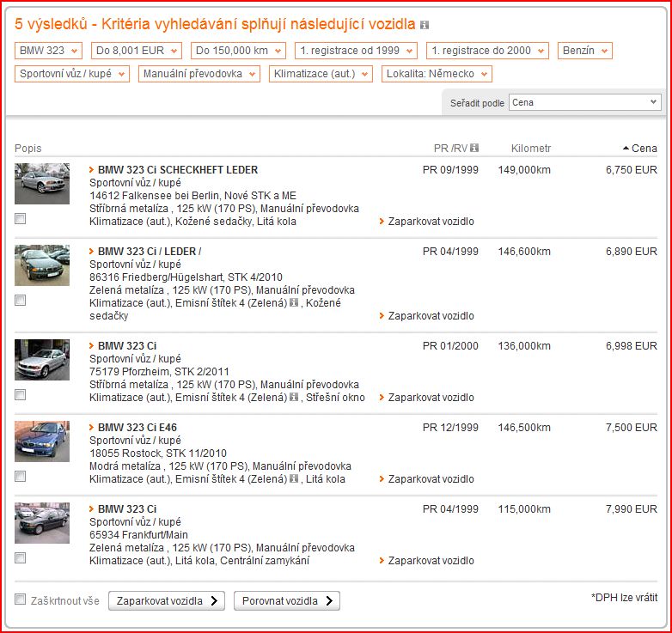Click the *DPH lze vrátit note
Viewport: 672px width, 633px height.
tap(624, 598)
